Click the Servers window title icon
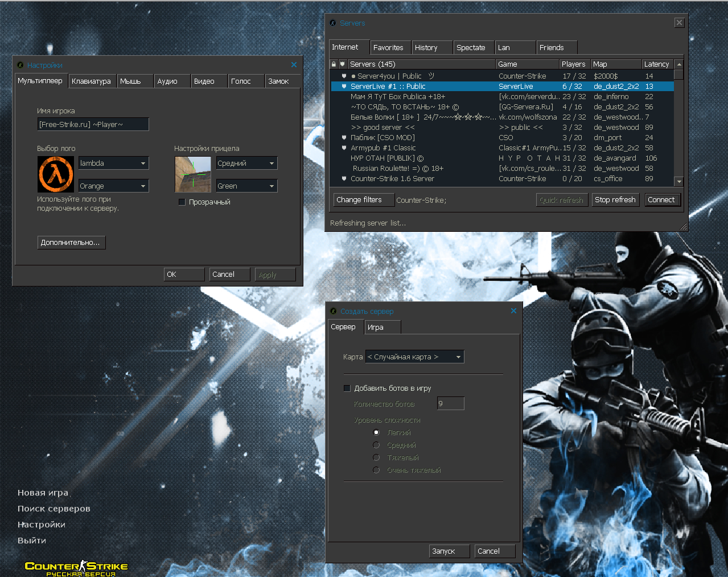 click(333, 23)
